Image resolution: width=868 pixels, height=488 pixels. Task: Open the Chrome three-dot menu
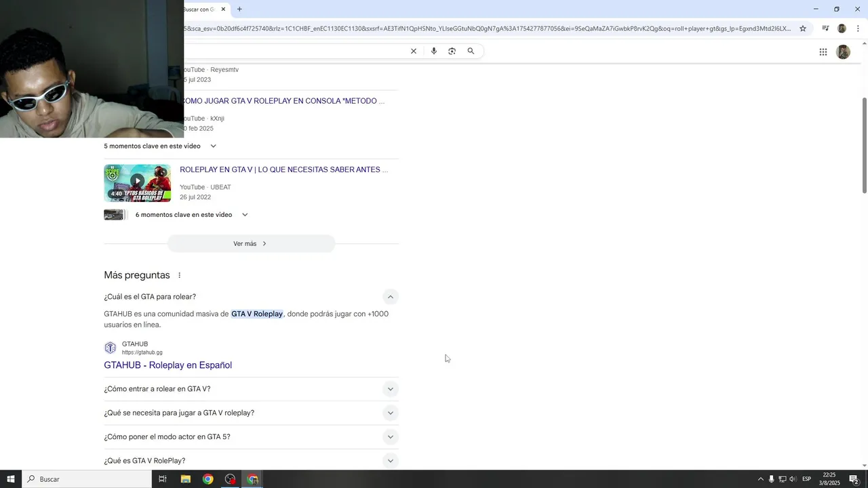click(858, 28)
